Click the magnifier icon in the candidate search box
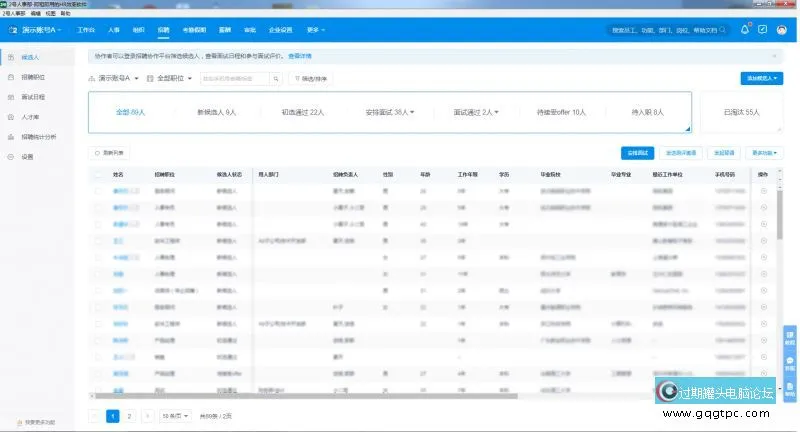This screenshot has height=432, width=800. tap(276, 79)
